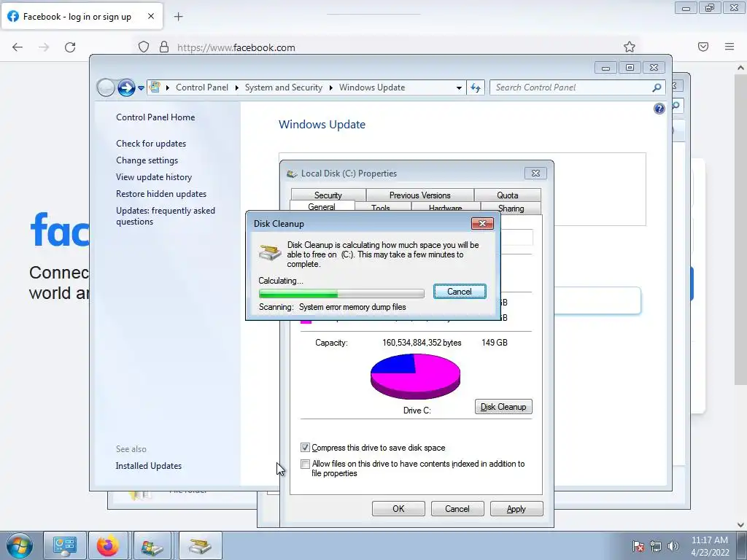
Task: Close the Disk Cleanup dialog
Action: pos(482,223)
